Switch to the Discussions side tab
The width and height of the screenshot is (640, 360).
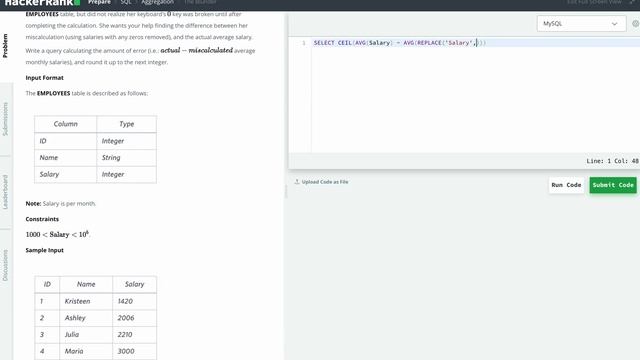(x=5, y=265)
